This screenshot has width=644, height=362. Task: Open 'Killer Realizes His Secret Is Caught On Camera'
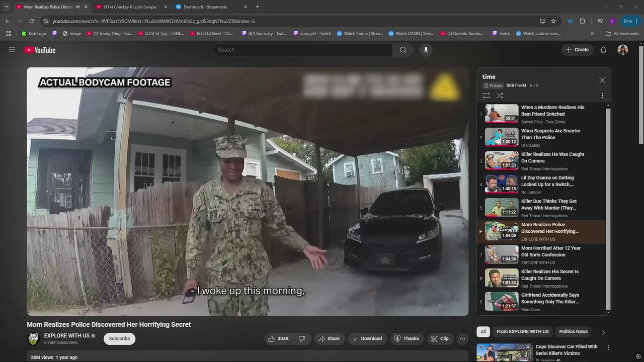pos(541,279)
